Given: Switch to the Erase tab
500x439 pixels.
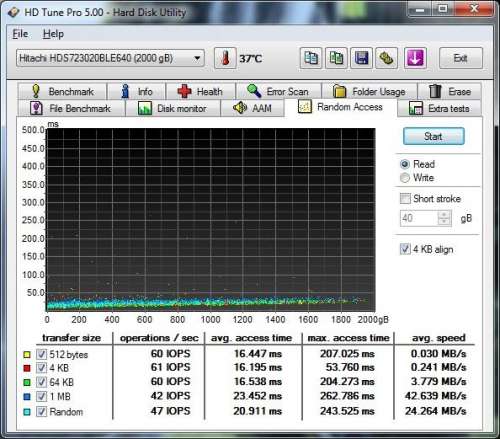Looking at the screenshot, I should (x=450, y=91).
